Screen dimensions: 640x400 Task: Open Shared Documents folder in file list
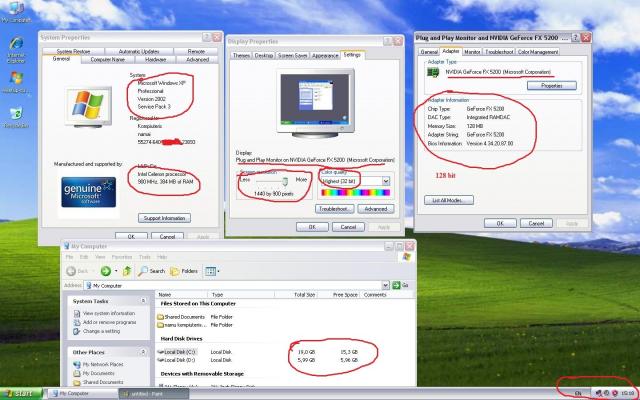pyautogui.click(x=181, y=317)
